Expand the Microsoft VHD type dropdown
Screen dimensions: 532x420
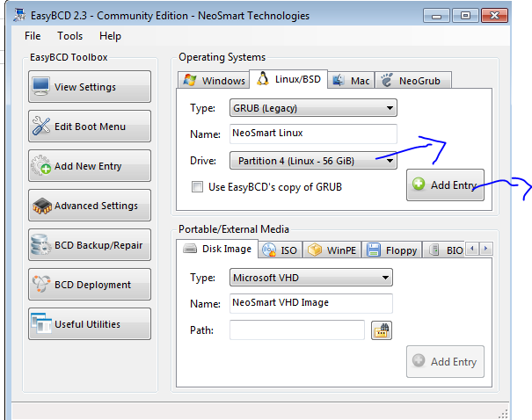coord(311,278)
